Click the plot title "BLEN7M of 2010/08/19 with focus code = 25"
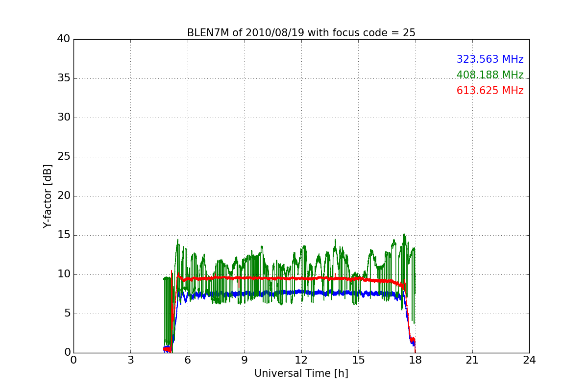Screen dimensions: 588x392 pyautogui.click(x=301, y=33)
